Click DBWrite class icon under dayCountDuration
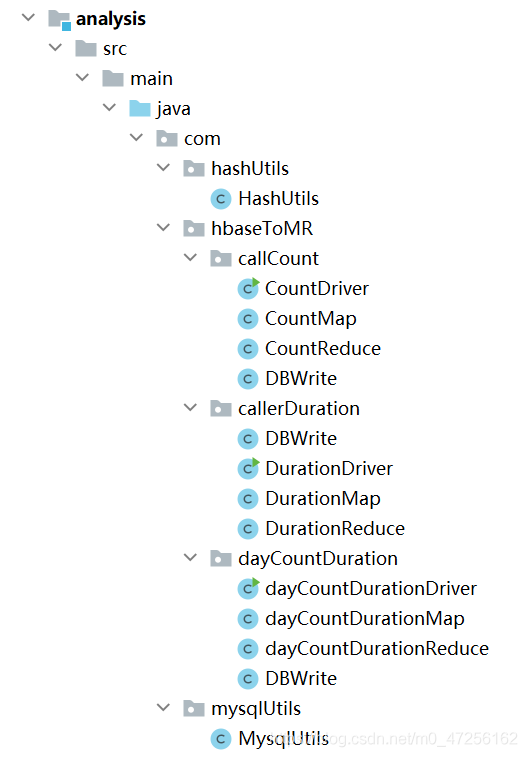 tap(248, 679)
